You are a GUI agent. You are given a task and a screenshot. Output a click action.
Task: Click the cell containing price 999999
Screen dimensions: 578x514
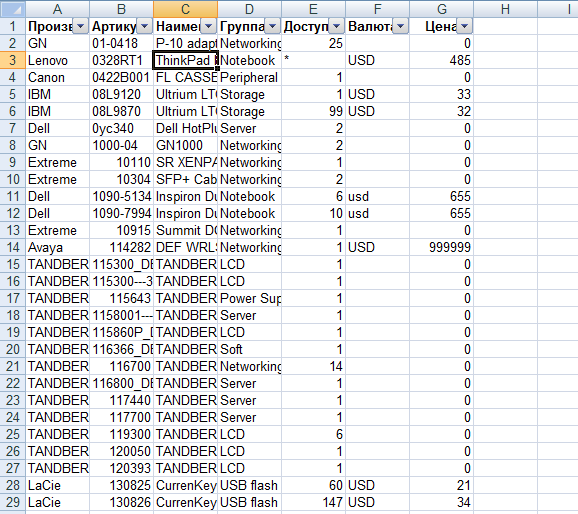[x=442, y=247]
